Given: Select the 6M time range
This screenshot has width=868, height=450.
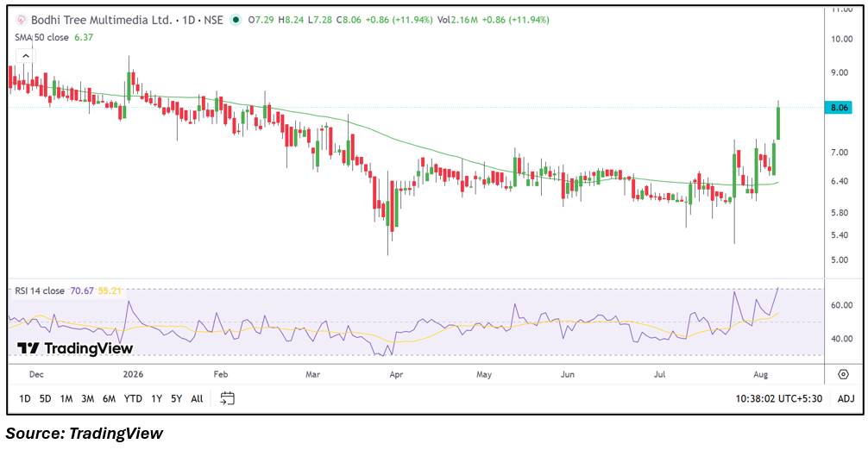Looking at the screenshot, I should pyautogui.click(x=109, y=398).
